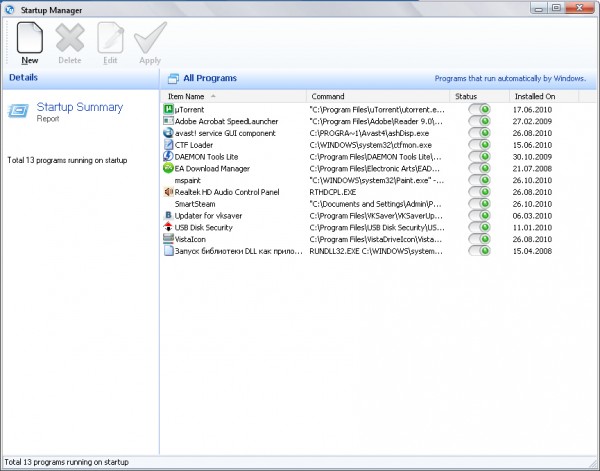Image resolution: width=600 pixels, height=471 pixels.
Task: Click the DAEMON Tools Lite icon
Action: 168,156
